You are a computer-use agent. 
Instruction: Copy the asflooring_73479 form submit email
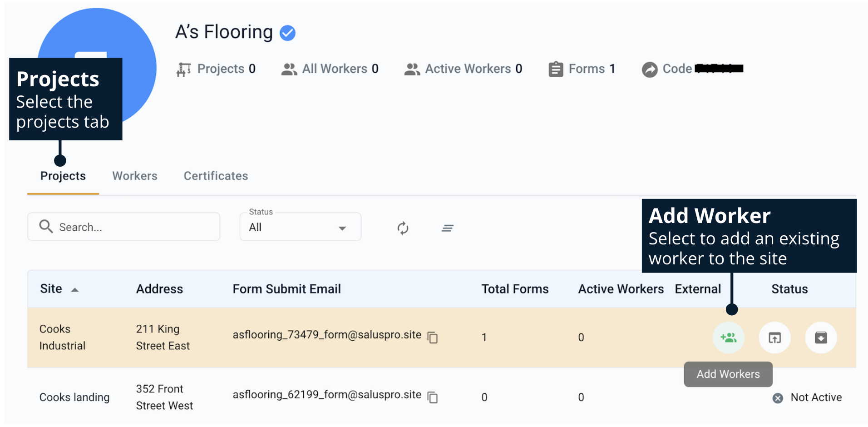(x=433, y=338)
